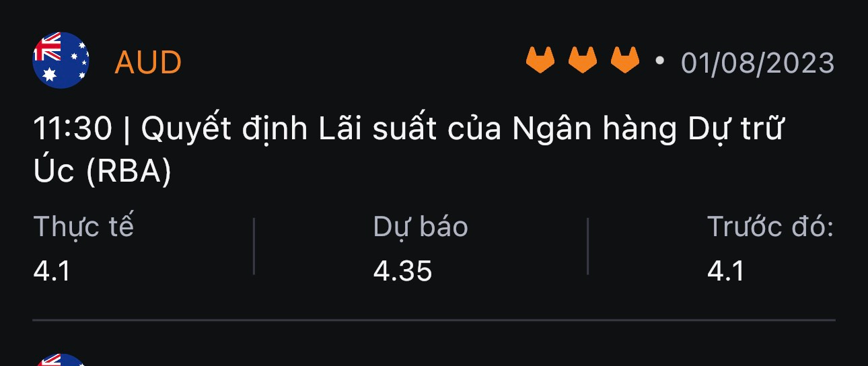Click the divider between Thực tế and Dự báo
868x366 pixels.
254,246
